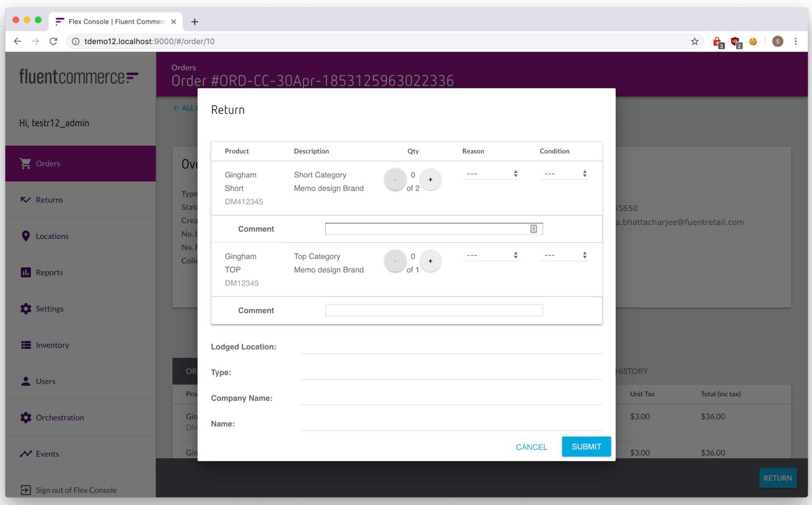Viewport: 812px width, 505px height.
Task: Submit the return form
Action: tap(586, 446)
